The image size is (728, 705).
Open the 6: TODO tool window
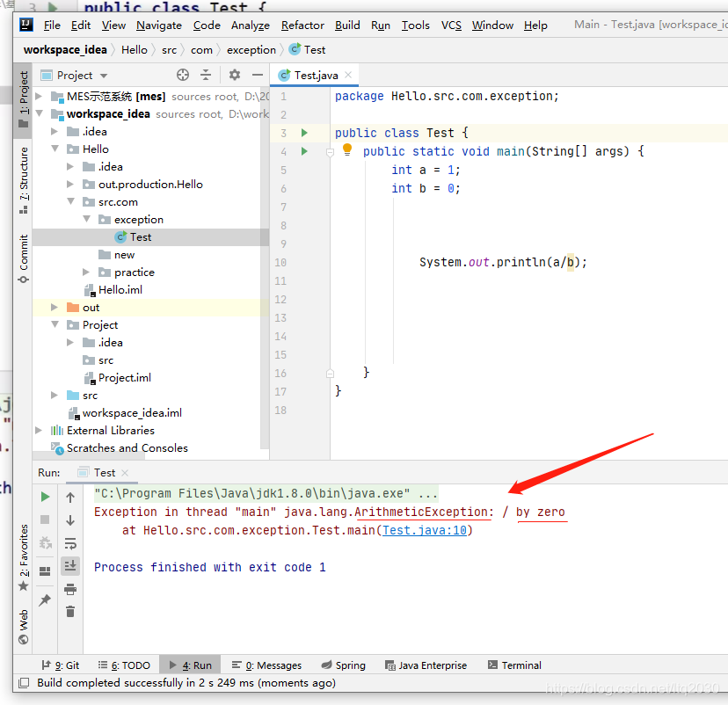click(x=125, y=665)
